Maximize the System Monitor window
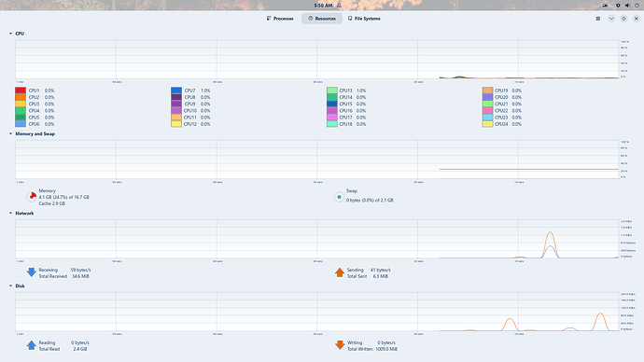Image resolution: width=644 pixels, height=362 pixels. click(623, 19)
